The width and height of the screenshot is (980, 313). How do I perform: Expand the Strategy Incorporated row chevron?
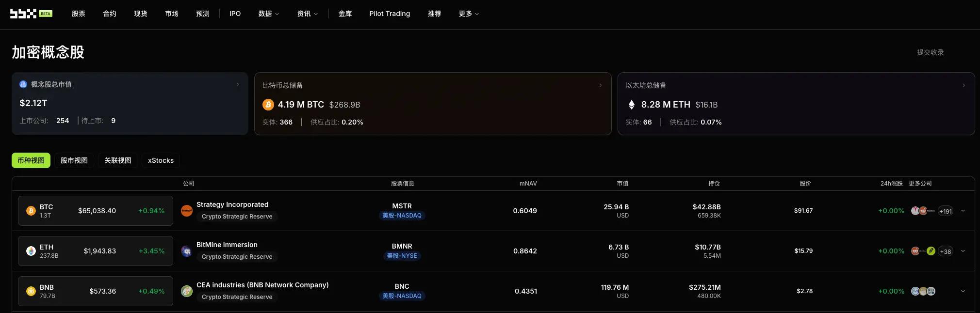coord(963,211)
